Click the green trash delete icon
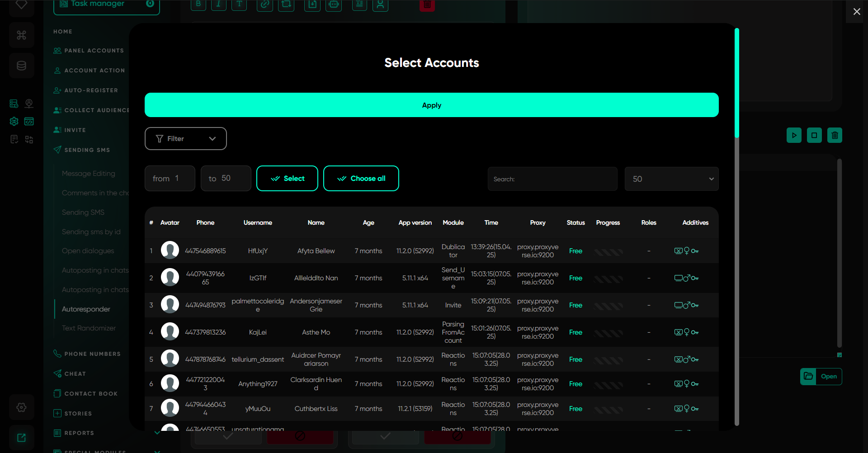868x453 pixels. click(835, 135)
